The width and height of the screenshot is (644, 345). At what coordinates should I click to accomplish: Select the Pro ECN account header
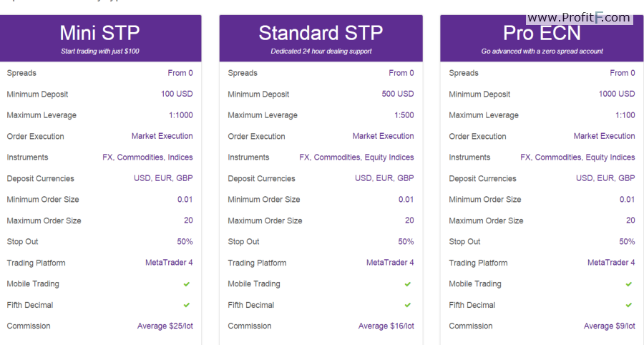tap(542, 38)
